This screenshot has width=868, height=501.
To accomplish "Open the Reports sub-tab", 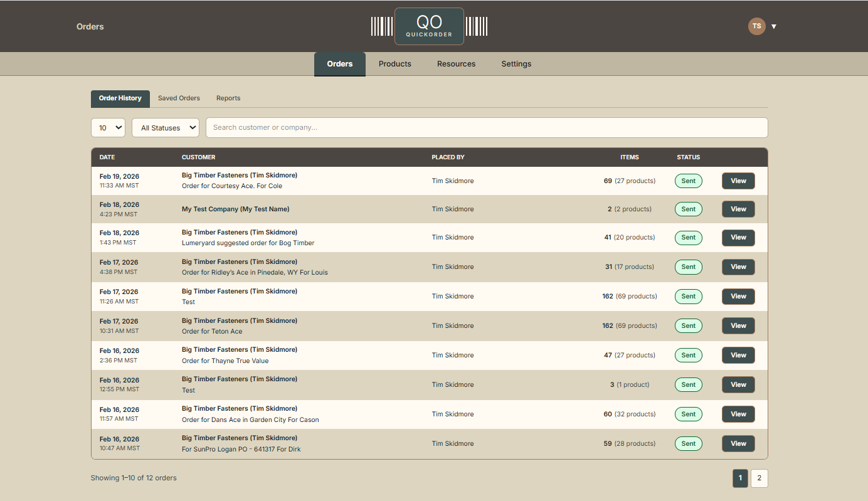I will click(x=228, y=98).
